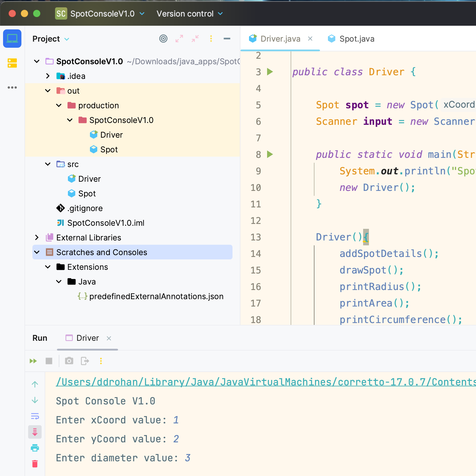Expand the .idea folder
The height and width of the screenshot is (476, 476).
(48, 76)
